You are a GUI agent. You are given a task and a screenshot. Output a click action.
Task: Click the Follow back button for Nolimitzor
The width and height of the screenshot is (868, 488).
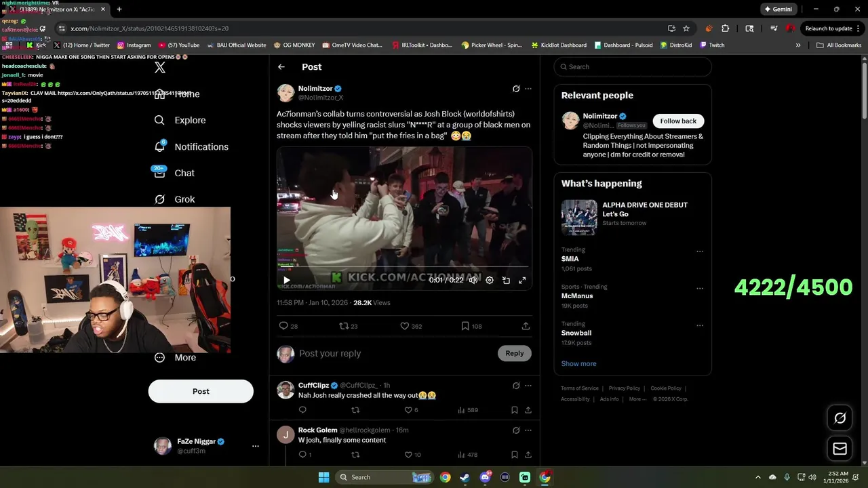(x=678, y=121)
